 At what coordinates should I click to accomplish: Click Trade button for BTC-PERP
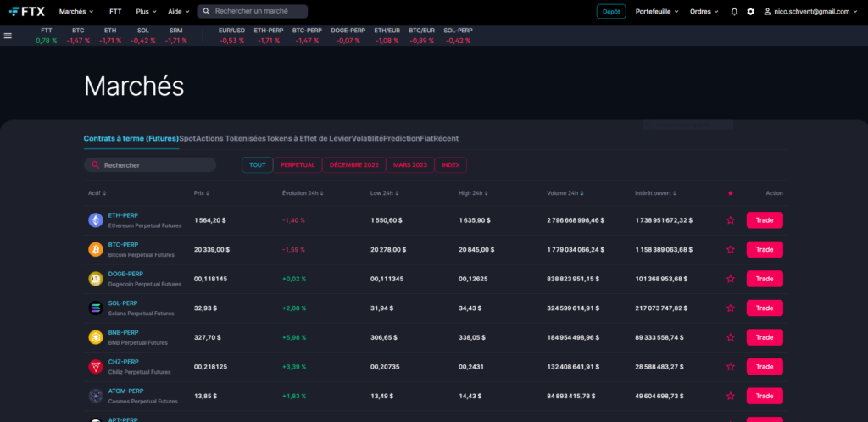pyautogui.click(x=764, y=249)
